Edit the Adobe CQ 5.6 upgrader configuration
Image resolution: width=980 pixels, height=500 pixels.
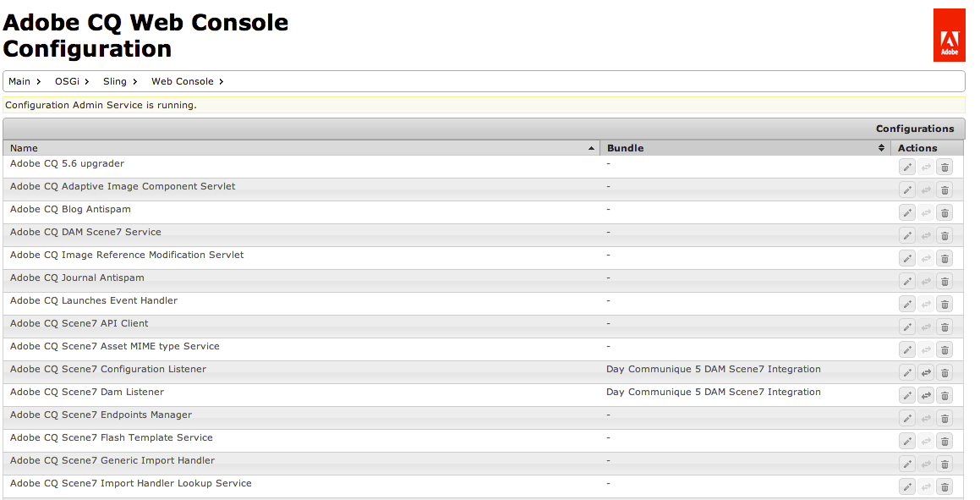click(907, 167)
